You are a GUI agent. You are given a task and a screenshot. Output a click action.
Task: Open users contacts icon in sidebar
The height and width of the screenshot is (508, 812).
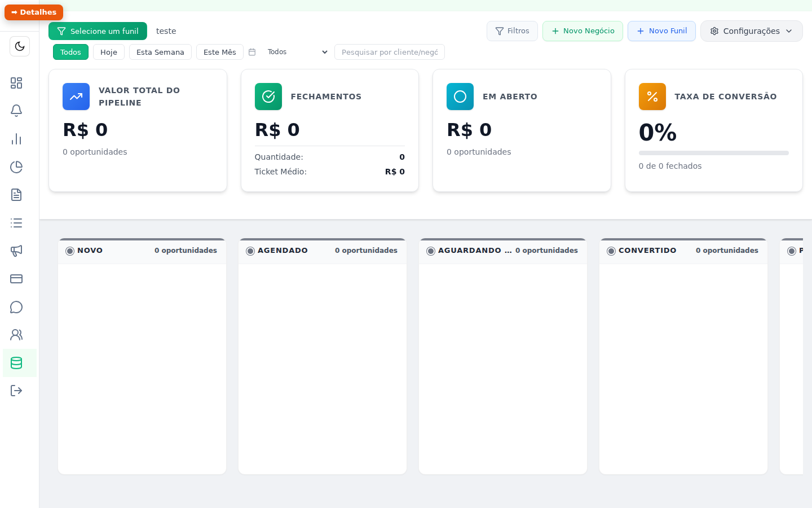pyautogui.click(x=16, y=335)
